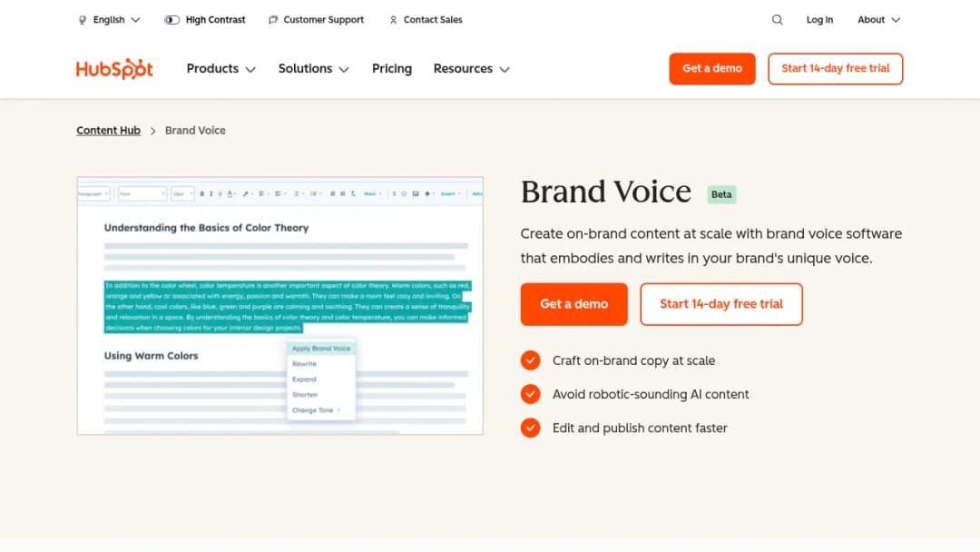Click text Craft on-brand copy at scale
Screen dimensions: 980x552
click(x=633, y=360)
